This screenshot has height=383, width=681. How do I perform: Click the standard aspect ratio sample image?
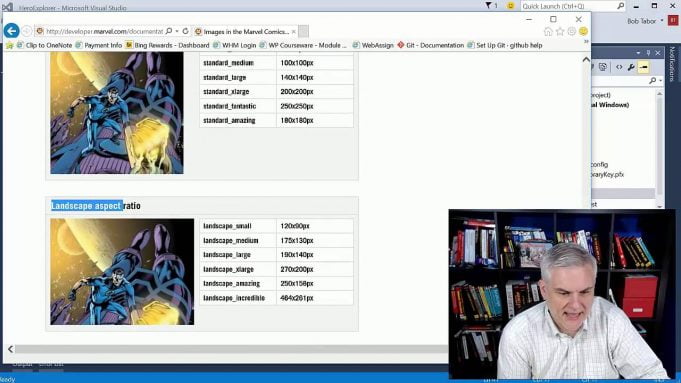(x=117, y=113)
